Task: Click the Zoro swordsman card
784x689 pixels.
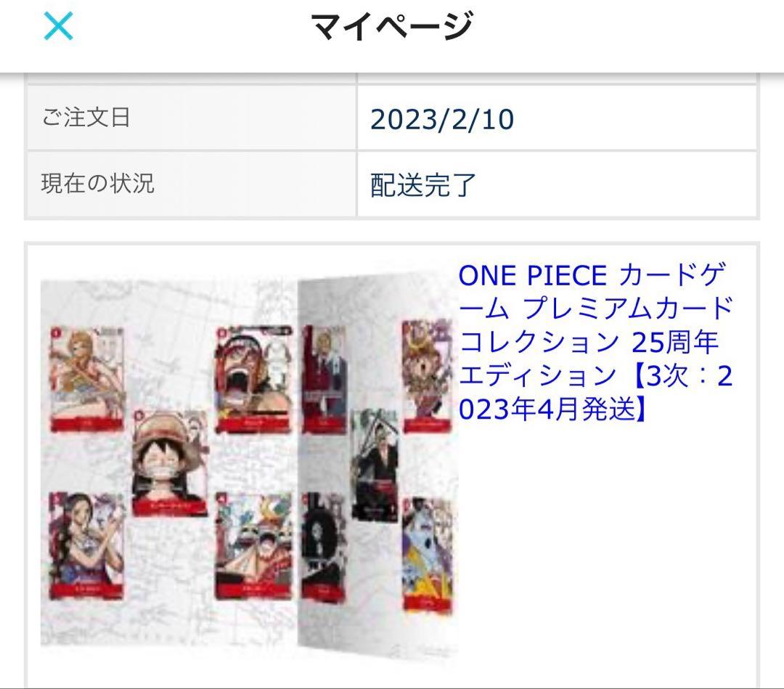Action: [375, 465]
